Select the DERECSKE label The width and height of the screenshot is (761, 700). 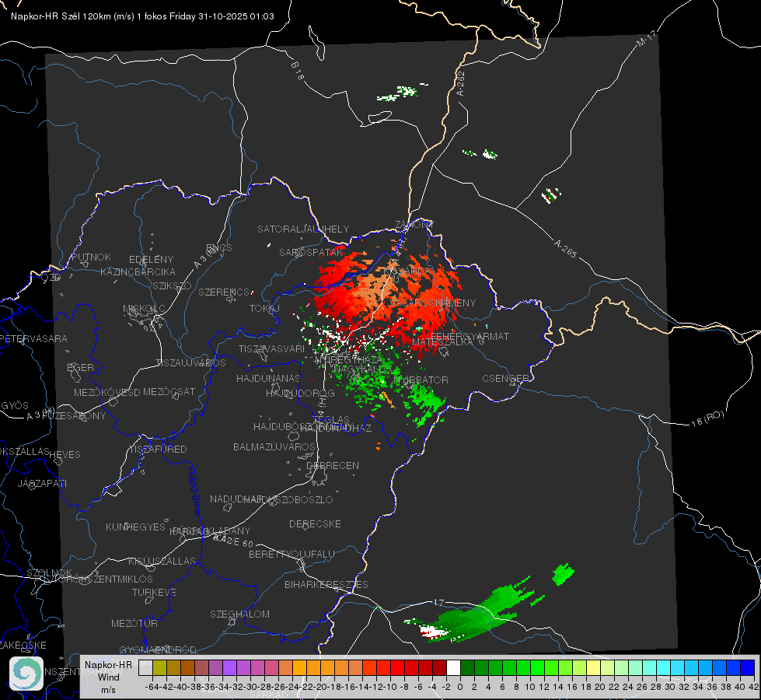(x=315, y=523)
